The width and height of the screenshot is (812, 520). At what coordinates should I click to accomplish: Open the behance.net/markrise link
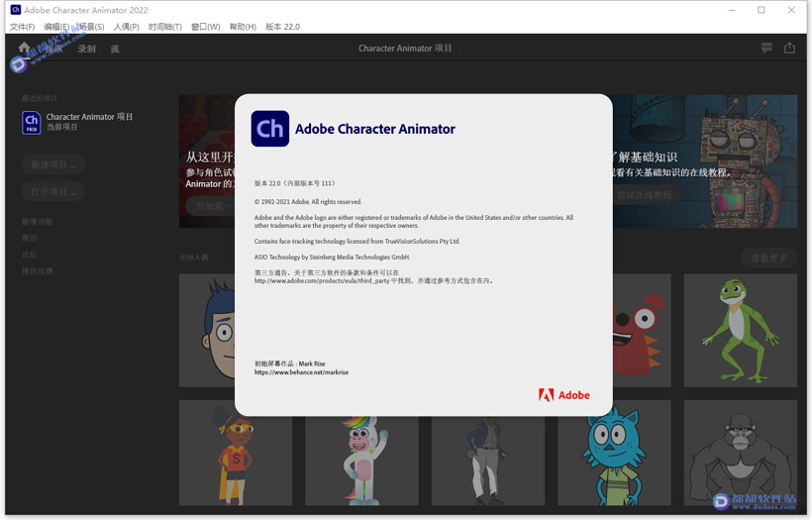301,372
